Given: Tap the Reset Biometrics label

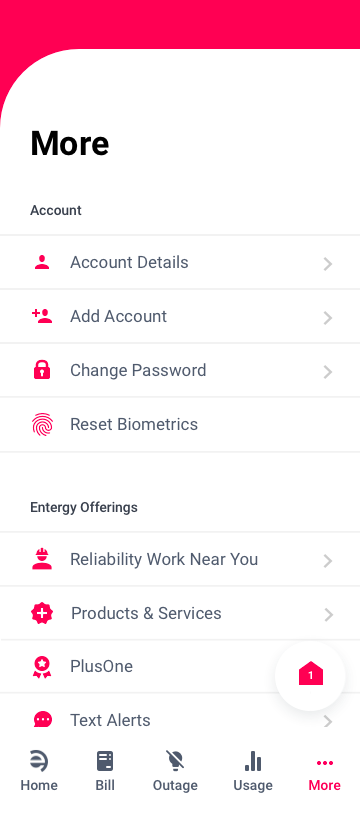Looking at the screenshot, I should (134, 424).
